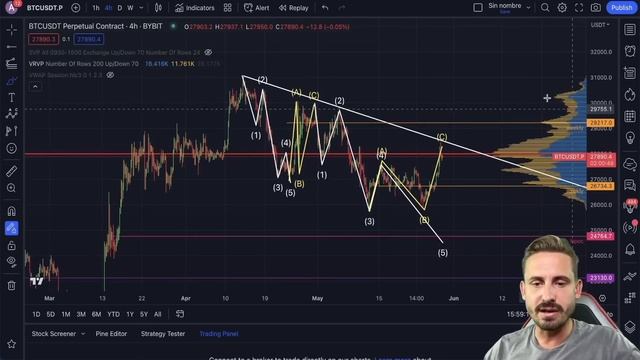Set range to YTD
The width and height of the screenshot is (640, 360).
(113, 314)
